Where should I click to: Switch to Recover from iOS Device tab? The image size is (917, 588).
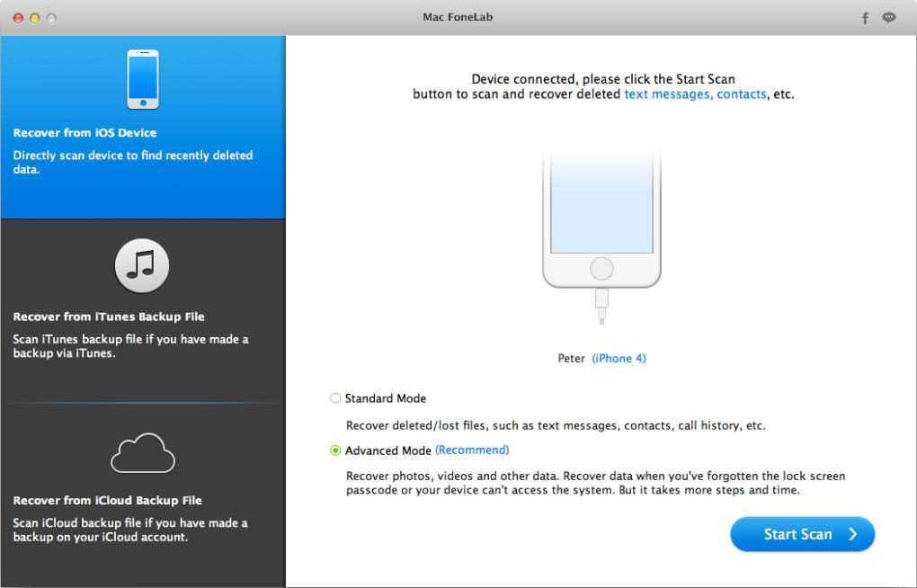click(x=143, y=127)
